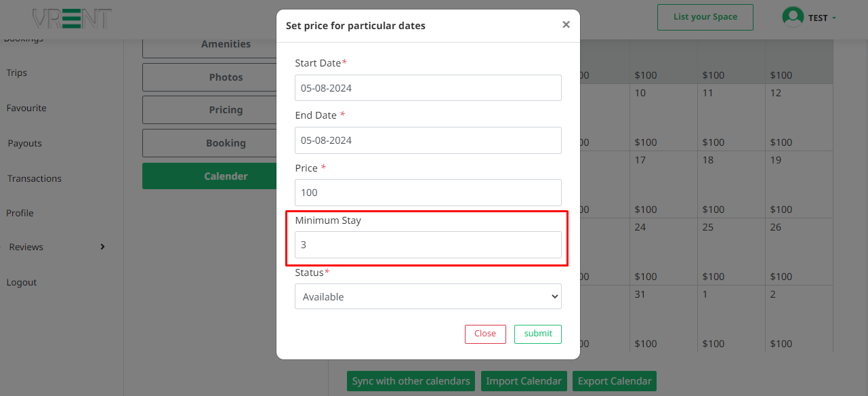Go to Payouts in sidebar
The width and height of the screenshot is (868, 396).
(25, 143)
